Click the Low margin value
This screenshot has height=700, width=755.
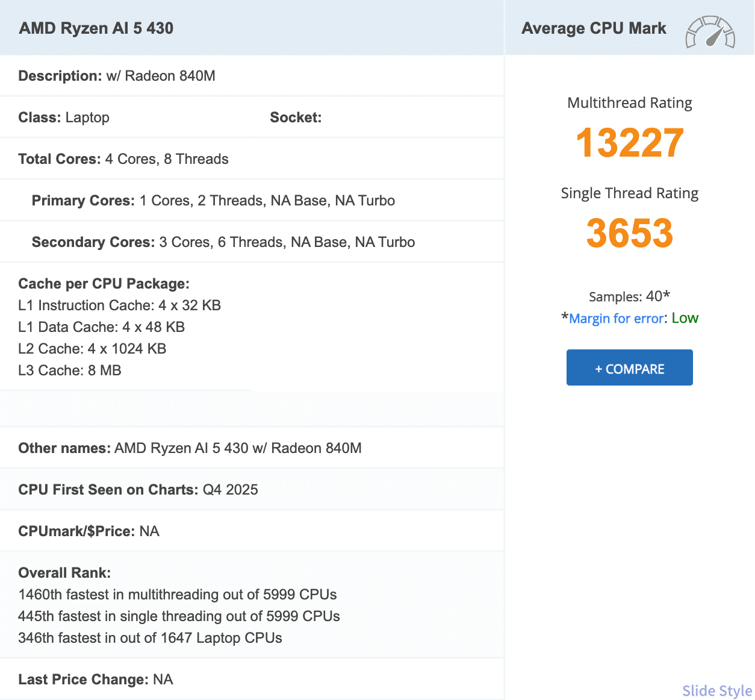[x=685, y=318]
